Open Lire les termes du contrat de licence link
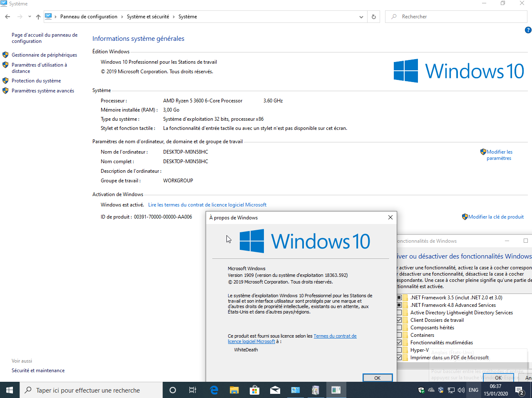Viewport: 532px width, 398px height. click(207, 205)
